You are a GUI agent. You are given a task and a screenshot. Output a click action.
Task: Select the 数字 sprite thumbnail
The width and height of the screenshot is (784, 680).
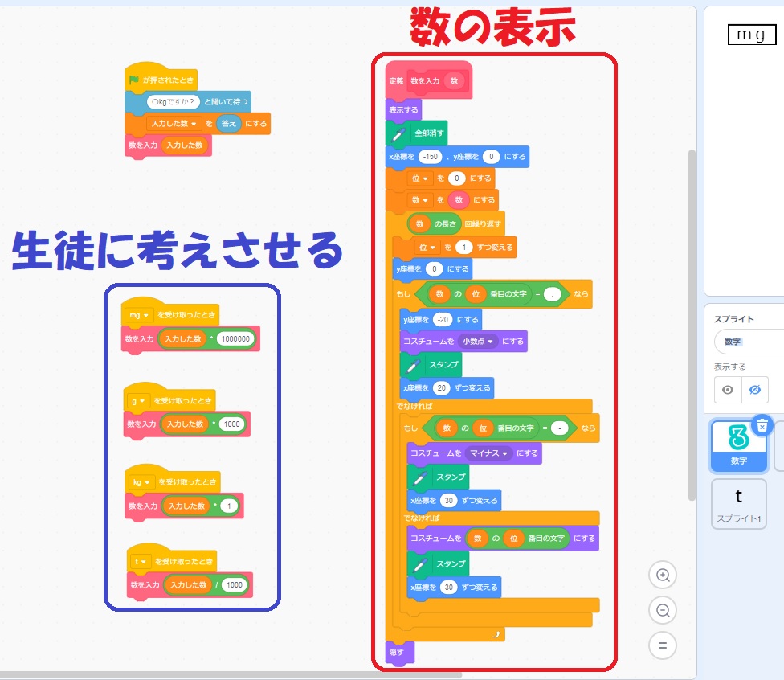click(x=738, y=444)
